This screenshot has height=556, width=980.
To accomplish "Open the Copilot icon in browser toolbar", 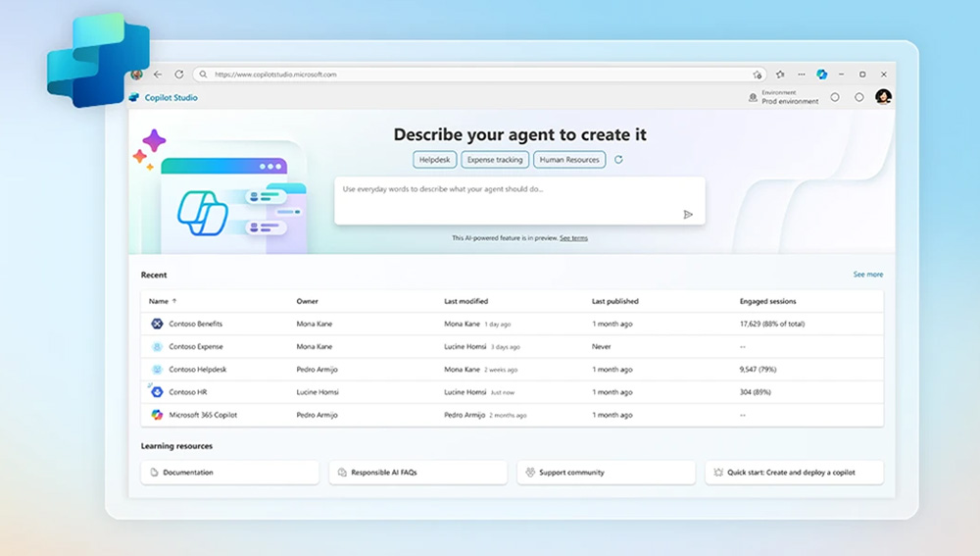I will pos(822,75).
